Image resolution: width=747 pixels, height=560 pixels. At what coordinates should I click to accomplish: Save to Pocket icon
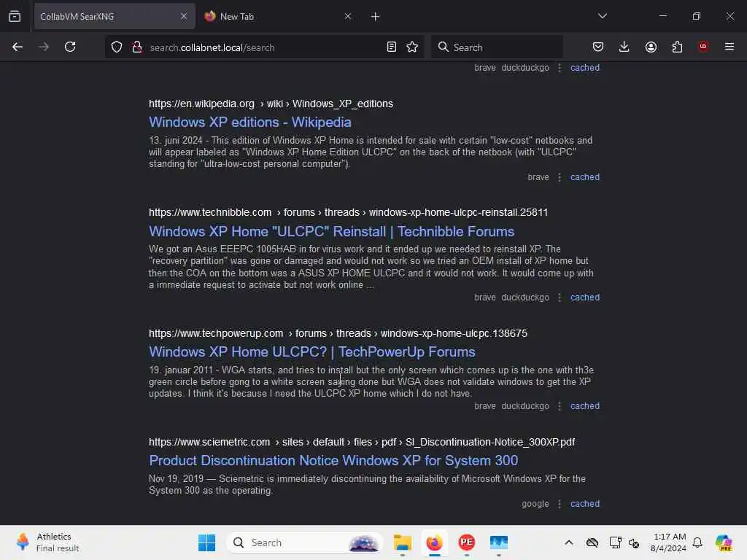coord(598,47)
